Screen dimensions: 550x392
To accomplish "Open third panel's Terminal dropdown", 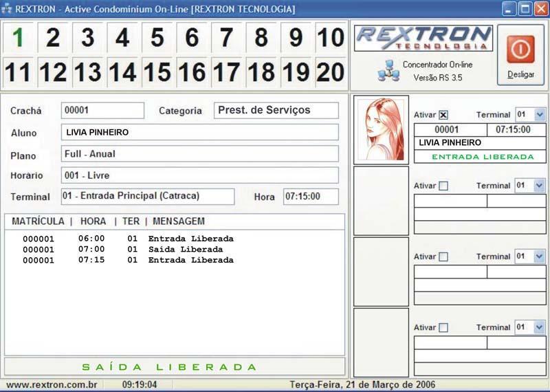I will [x=540, y=257].
